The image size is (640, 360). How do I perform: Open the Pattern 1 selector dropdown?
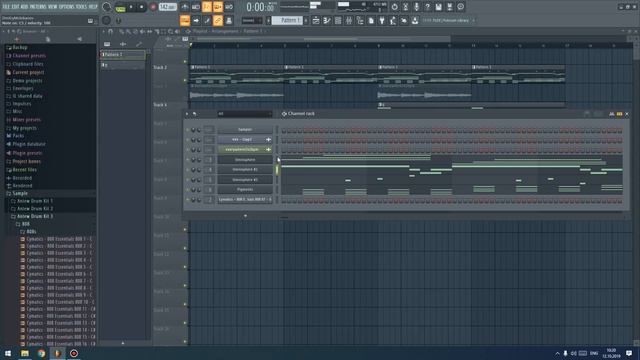[287, 20]
